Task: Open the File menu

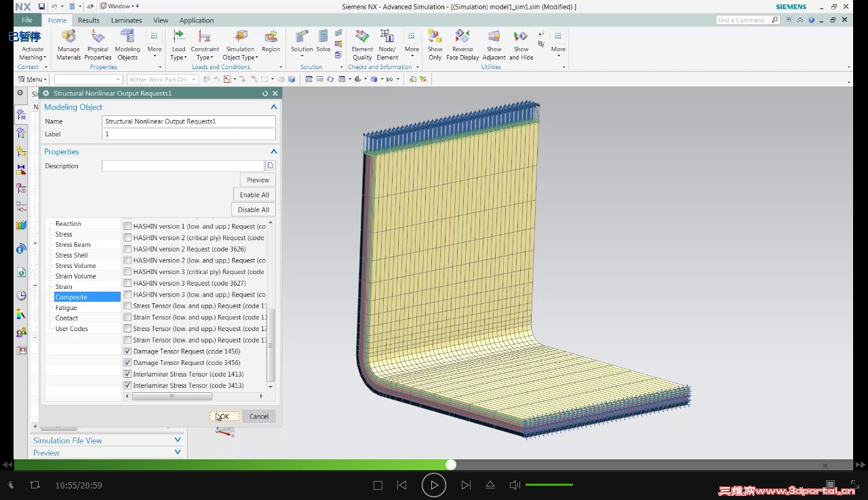Action: 27,20
